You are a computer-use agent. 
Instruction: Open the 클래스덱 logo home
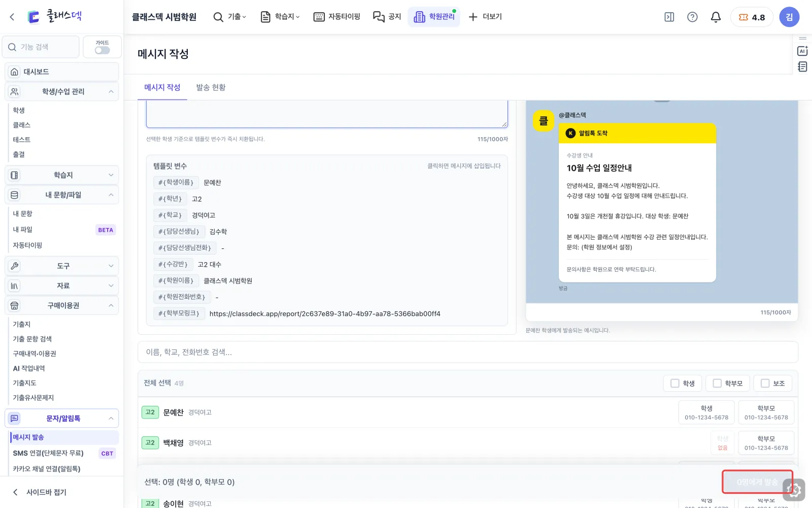[x=54, y=16]
